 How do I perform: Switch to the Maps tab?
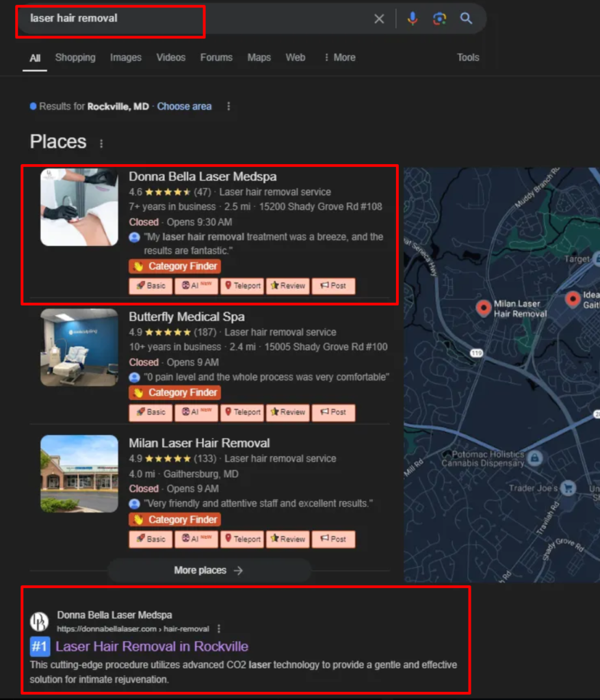pyautogui.click(x=259, y=57)
